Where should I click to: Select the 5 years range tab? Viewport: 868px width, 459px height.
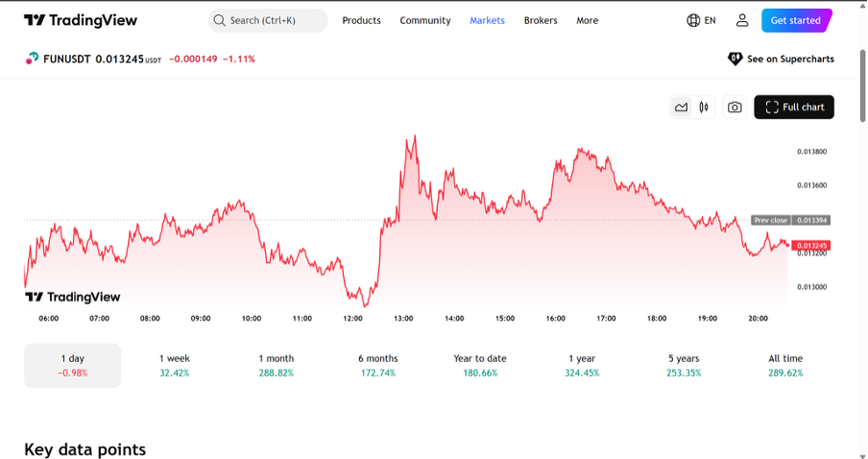[x=684, y=366]
